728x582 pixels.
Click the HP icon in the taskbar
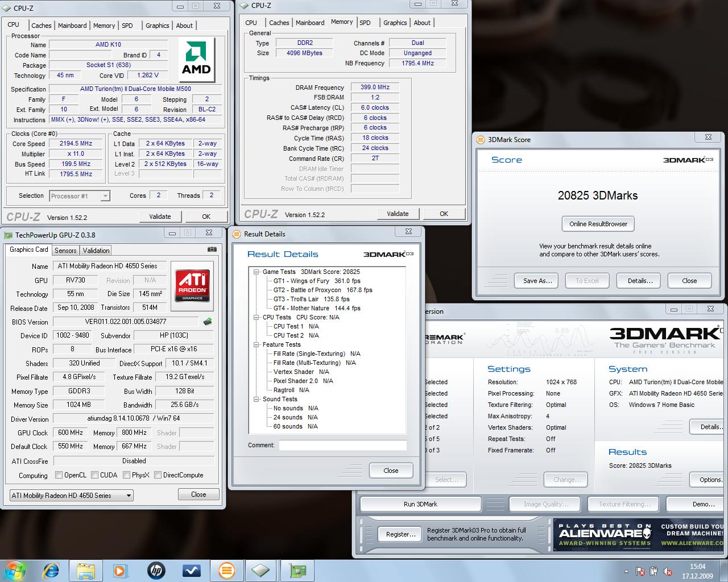click(156, 570)
